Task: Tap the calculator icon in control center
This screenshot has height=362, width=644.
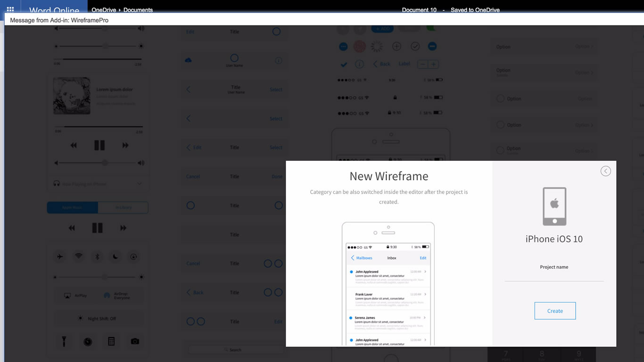Action: pos(111,341)
